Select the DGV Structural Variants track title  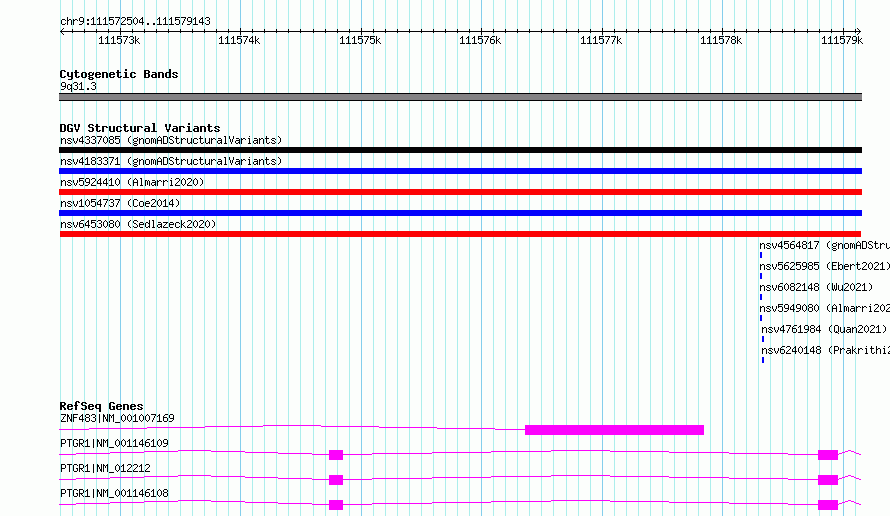coord(140,128)
